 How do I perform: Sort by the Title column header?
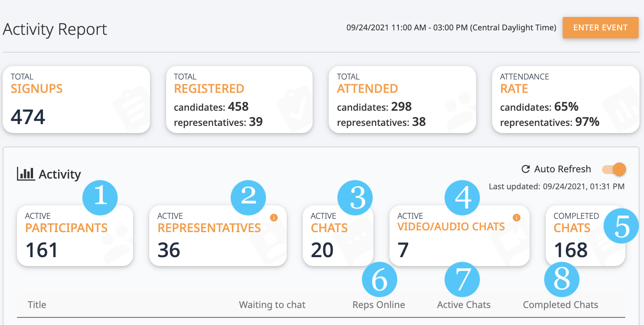(x=37, y=305)
